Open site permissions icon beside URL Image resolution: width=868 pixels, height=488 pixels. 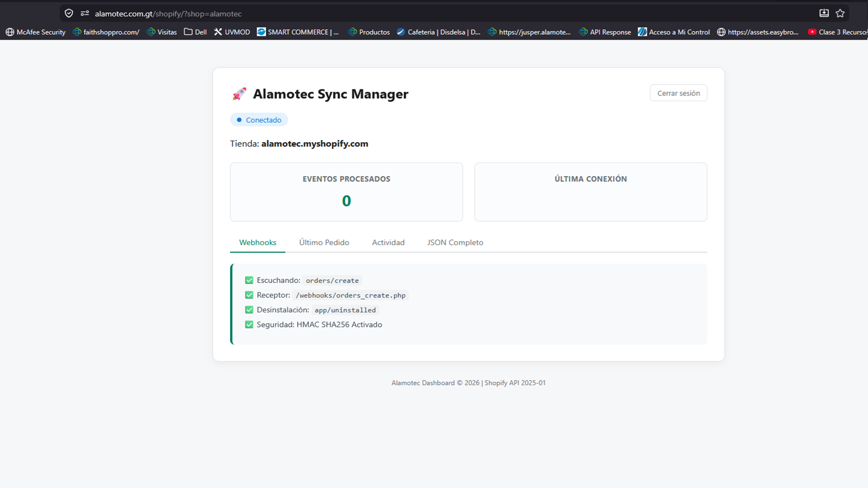click(x=85, y=14)
